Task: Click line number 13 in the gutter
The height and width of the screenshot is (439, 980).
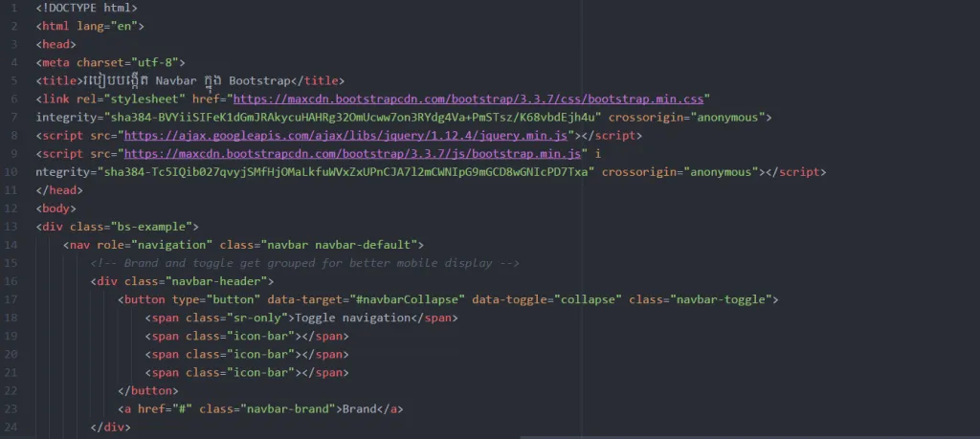Action: 11,227
